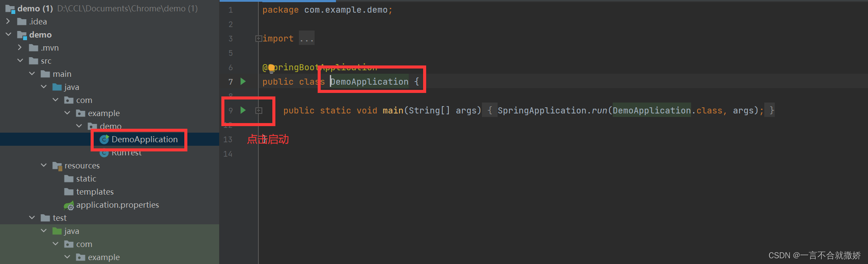This screenshot has width=868, height=264.
Task: Click the blue java source folder icon under main
Action: 57,87
